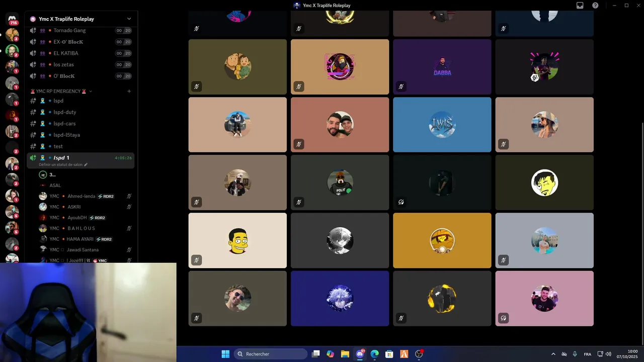Screen dimensions: 644x362
Task: Open the lspd text channel
Action: tap(80, 101)
